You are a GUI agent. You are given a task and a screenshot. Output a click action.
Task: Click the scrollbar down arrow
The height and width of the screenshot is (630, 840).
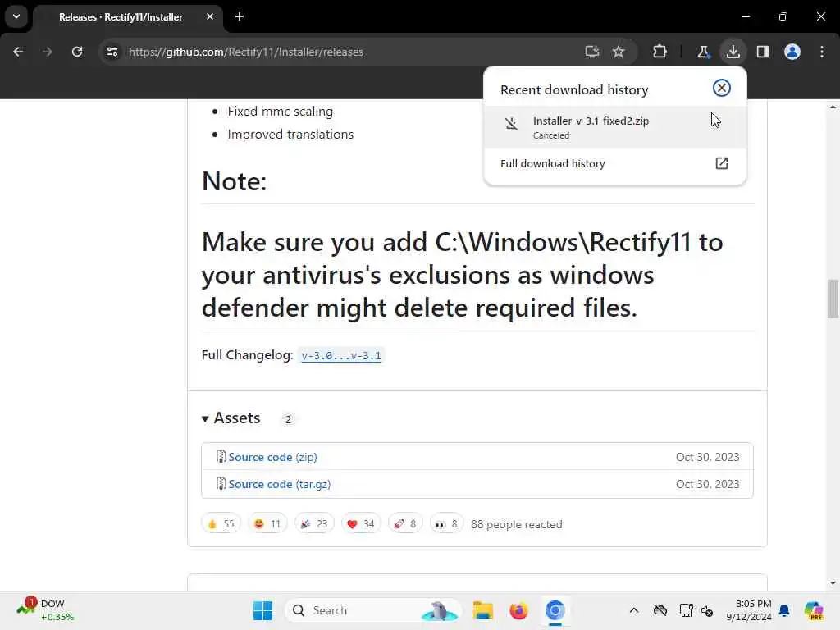833,583
